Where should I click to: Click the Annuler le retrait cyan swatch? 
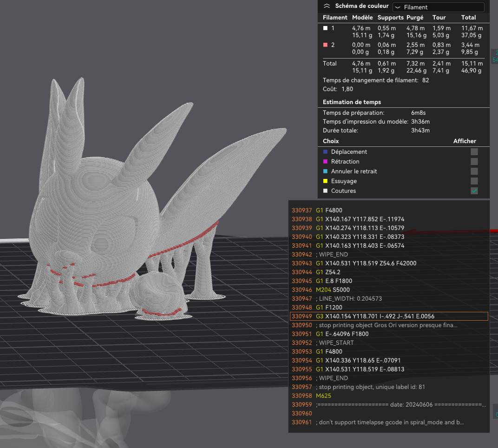pyautogui.click(x=325, y=171)
